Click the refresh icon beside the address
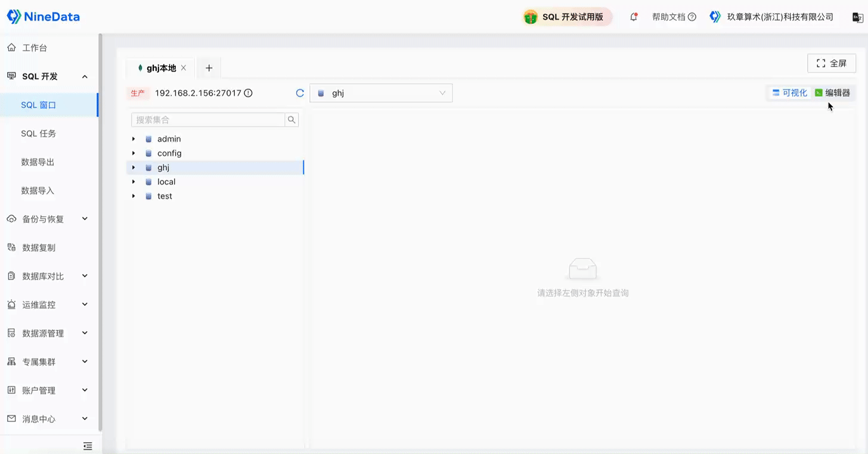Screen dimensions: 868x454 pyautogui.click(x=300, y=93)
